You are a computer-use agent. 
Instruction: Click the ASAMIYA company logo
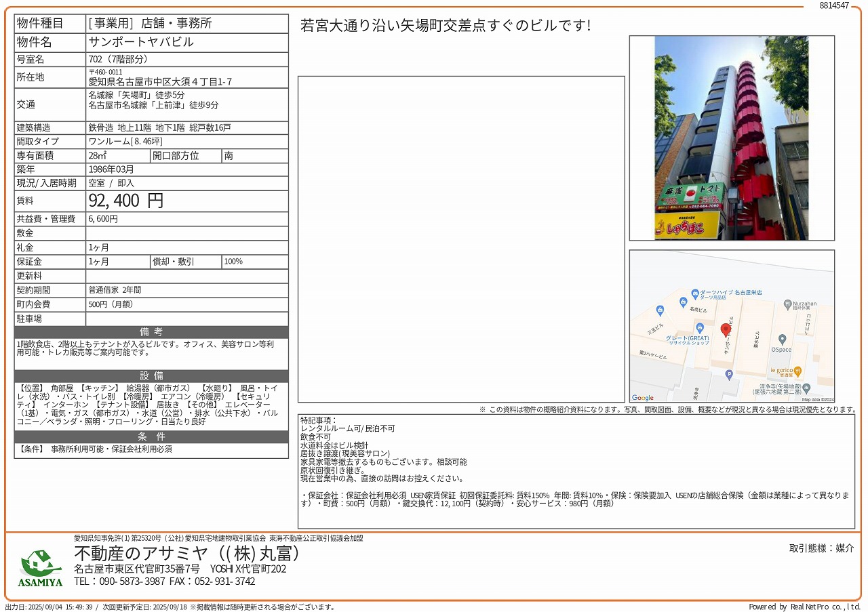(40, 568)
